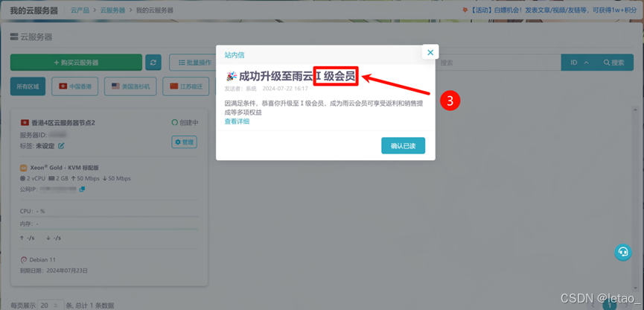Click the edit tag icon beside 未设定
The height and width of the screenshot is (310, 644).
pos(61,145)
